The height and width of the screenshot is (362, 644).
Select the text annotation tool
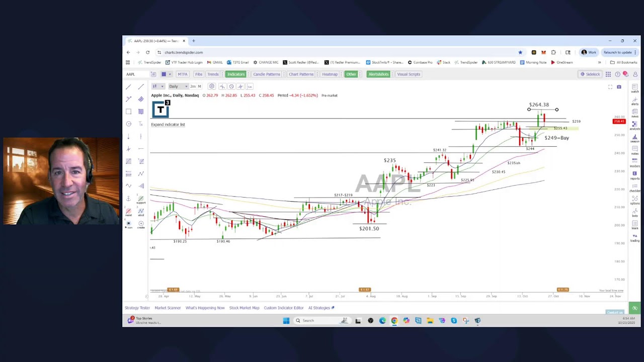pyautogui.click(x=141, y=124)
